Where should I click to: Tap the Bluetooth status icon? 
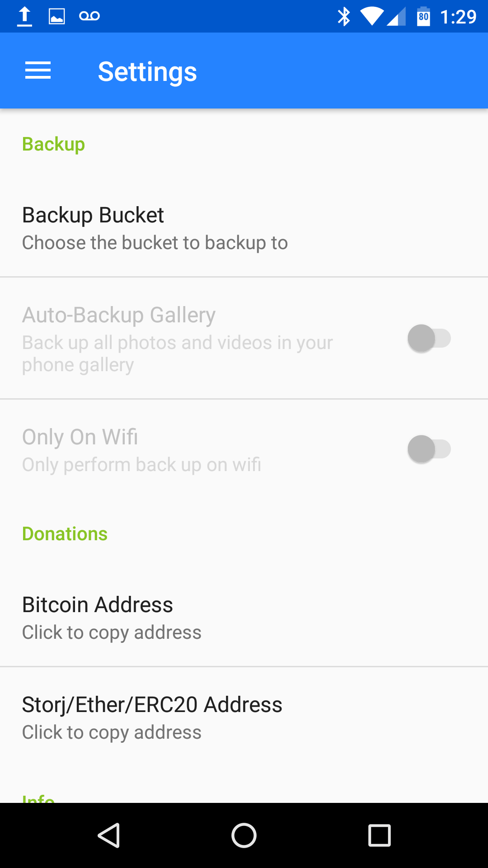click(x=344, y=17)
